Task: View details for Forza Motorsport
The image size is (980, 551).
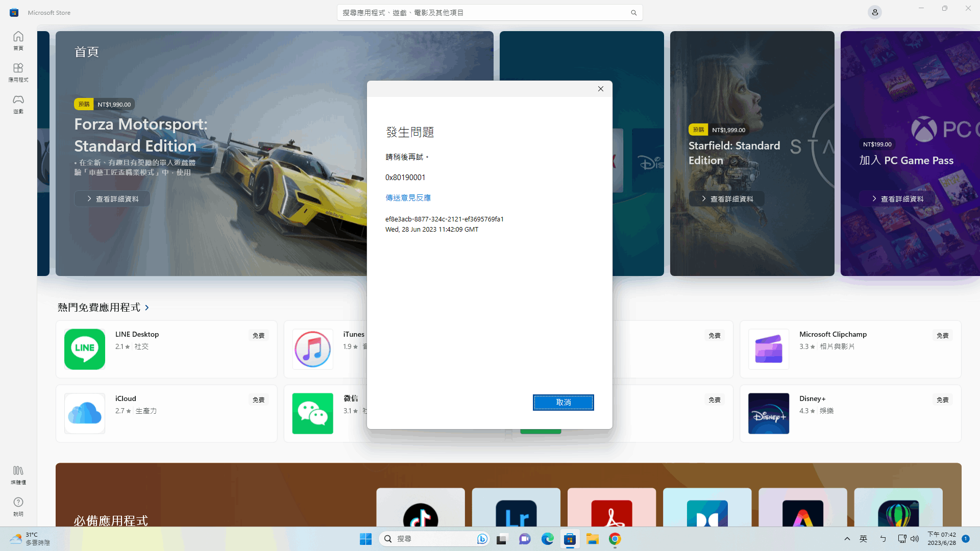Action: 112,198
